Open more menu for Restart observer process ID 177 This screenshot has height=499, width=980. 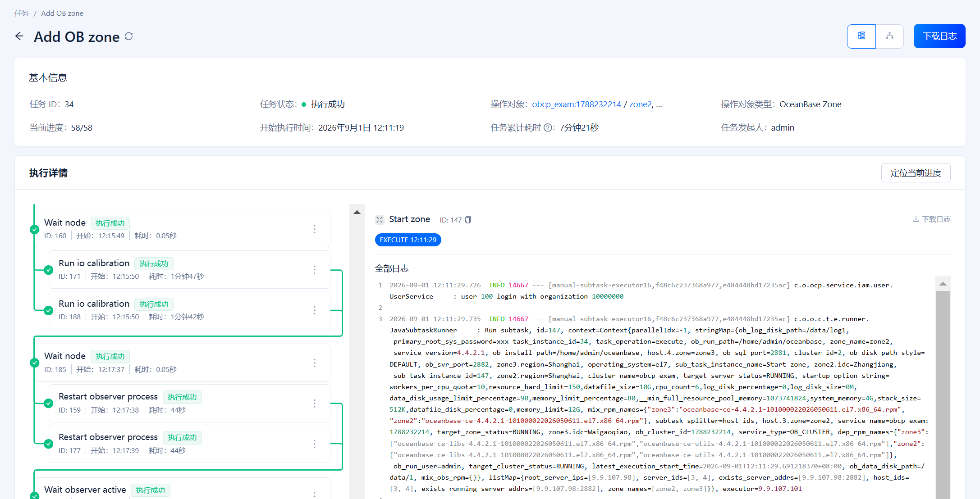pyautogui.click(x=315, y=444)
